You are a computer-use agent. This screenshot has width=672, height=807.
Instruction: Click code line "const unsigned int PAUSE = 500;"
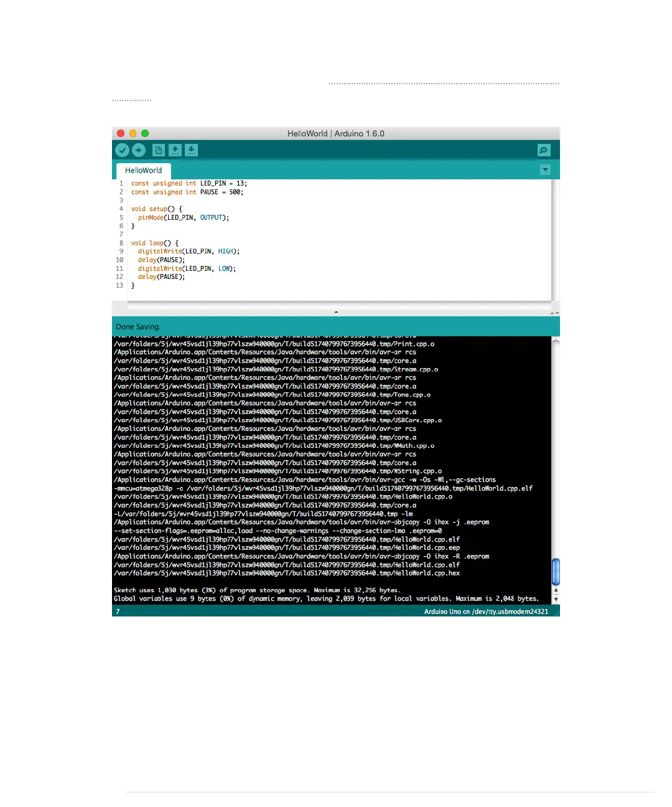tap(187, 192)
